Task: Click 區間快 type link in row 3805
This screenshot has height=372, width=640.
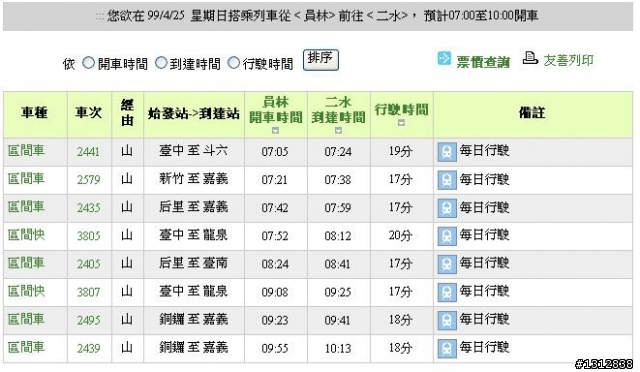Action: click(x=26, y=235)
